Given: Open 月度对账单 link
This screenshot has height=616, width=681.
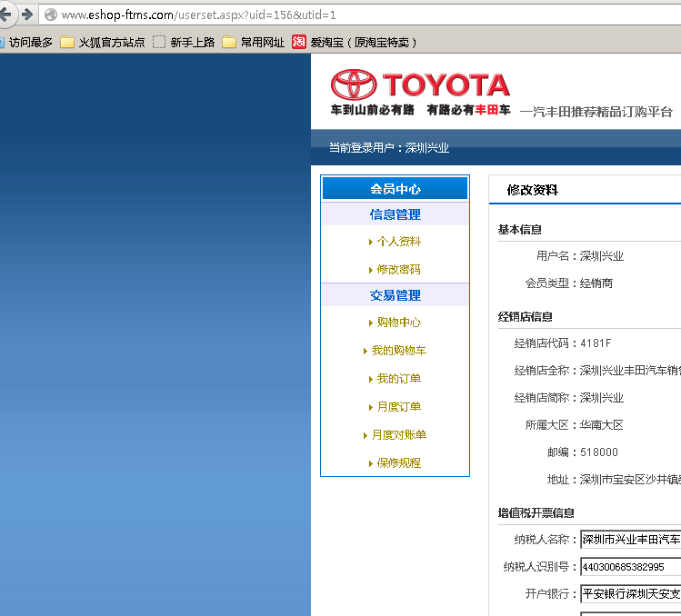Looking at the screenshot, I should pos(399,434).
